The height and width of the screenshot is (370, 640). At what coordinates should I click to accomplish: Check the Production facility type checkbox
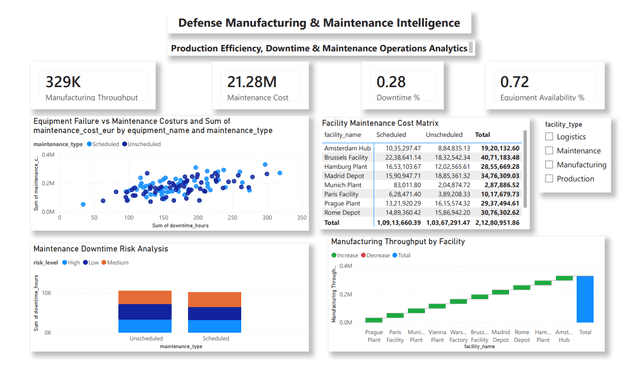point(549,178)
